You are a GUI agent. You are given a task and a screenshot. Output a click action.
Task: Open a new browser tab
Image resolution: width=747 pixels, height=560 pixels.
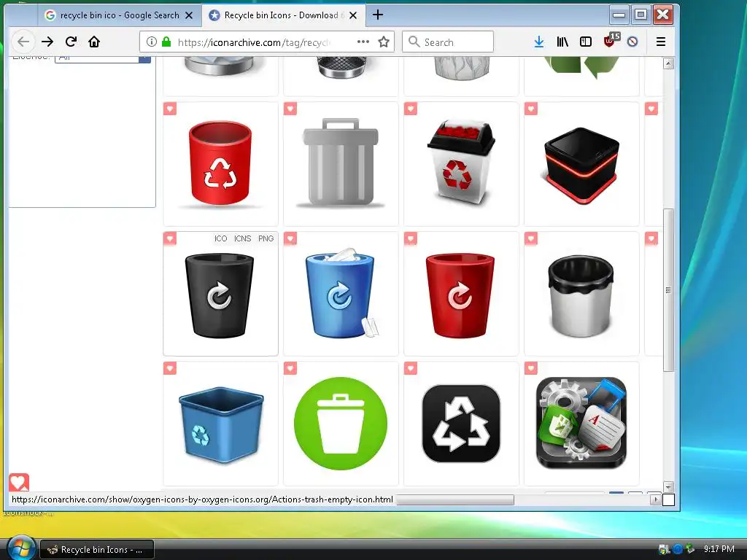[378, 15]
